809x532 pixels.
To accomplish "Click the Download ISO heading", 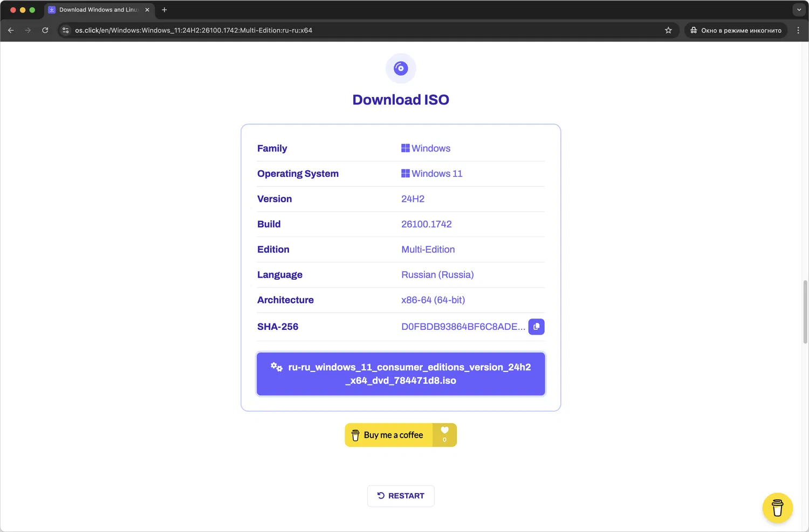I will (x=401, y=100).
